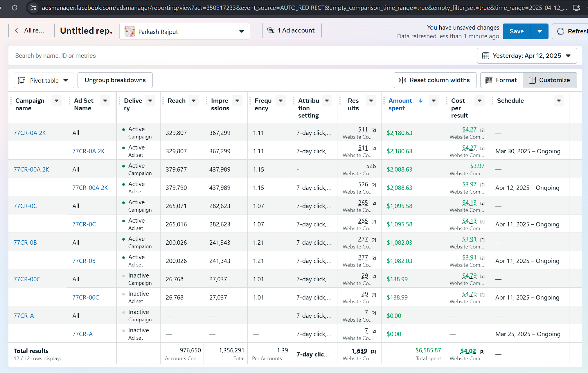Click the Reset column widths button
The width and height of the screenshot is (588, 373).
coord(435,80)
